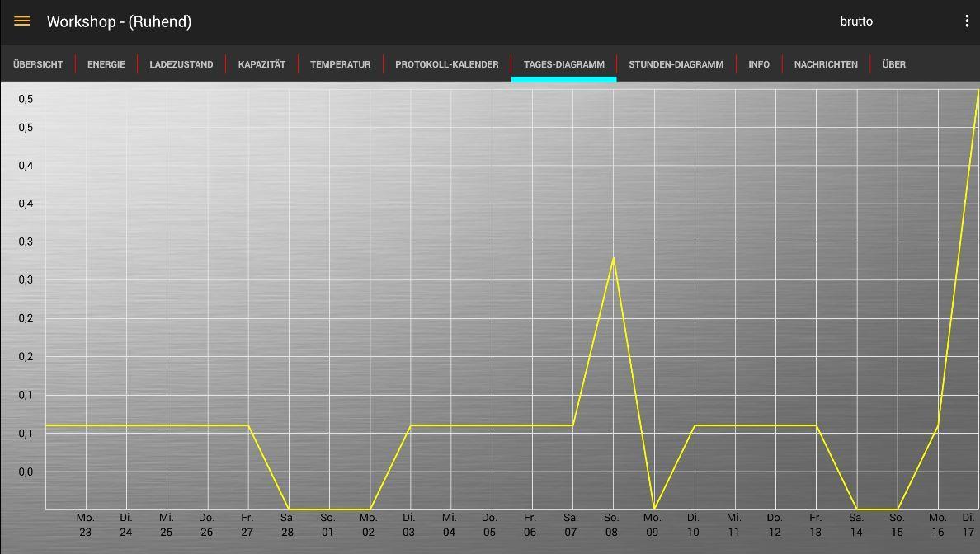Viewport: 980px width, 554px height.
Task: Open the LADEZUSTAND tab
Action: 181,64
